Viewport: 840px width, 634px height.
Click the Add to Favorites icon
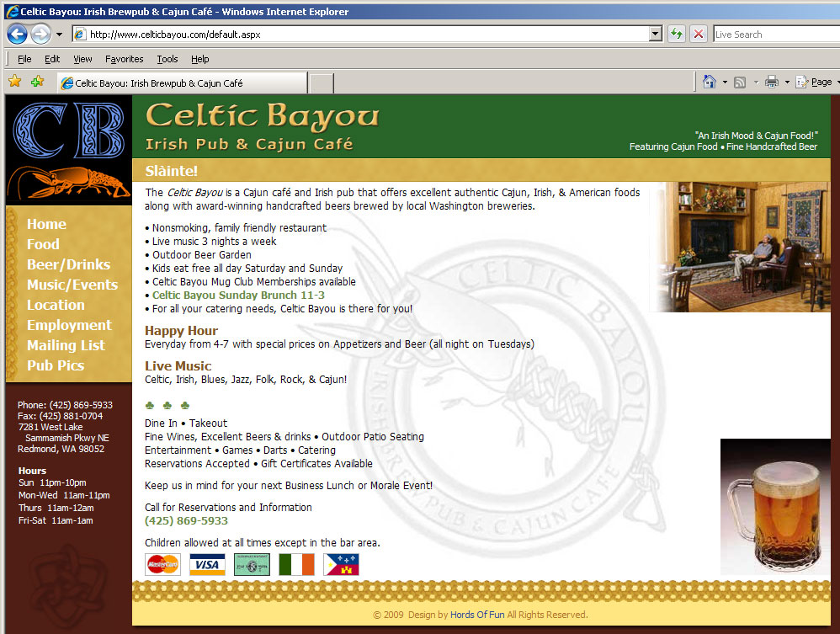(x=38, y=82)
